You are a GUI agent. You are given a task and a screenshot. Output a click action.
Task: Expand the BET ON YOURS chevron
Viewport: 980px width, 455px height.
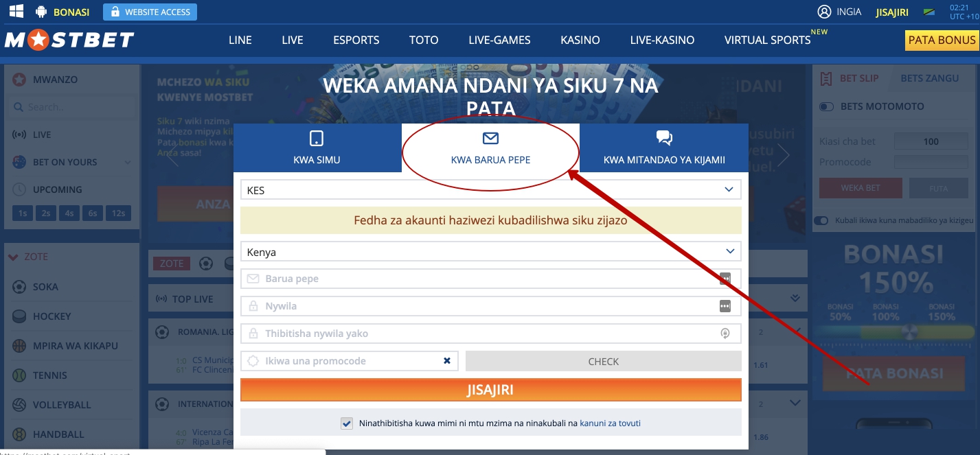128,163
